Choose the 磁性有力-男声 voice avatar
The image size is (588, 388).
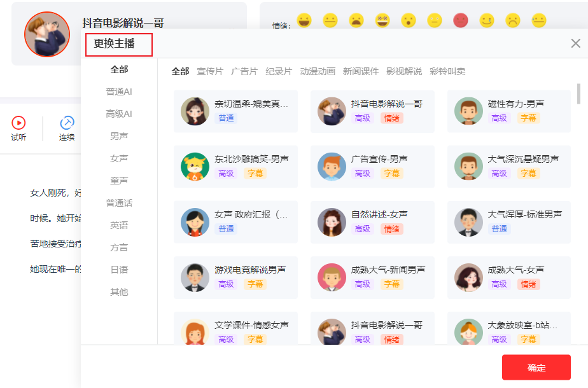(x=468, y=111)
